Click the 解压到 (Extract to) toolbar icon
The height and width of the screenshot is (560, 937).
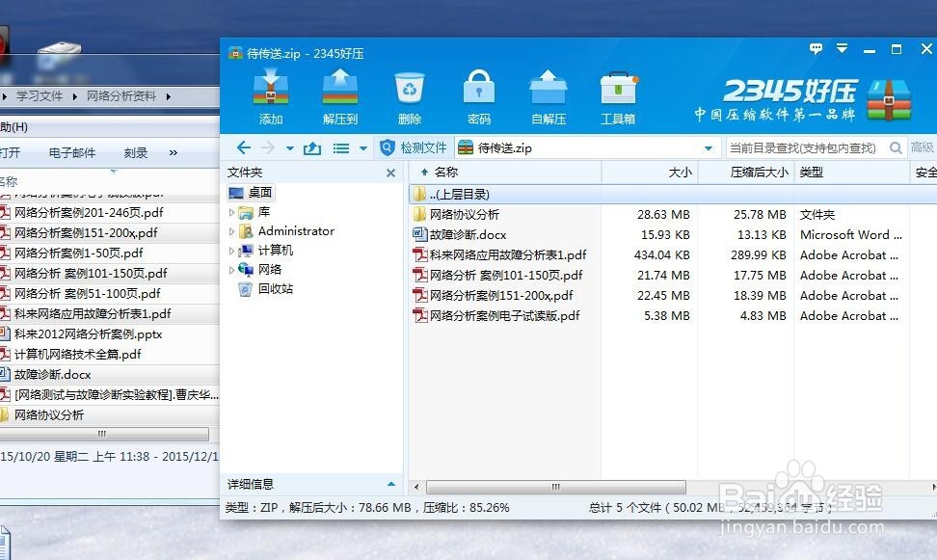tap(340, 96)
